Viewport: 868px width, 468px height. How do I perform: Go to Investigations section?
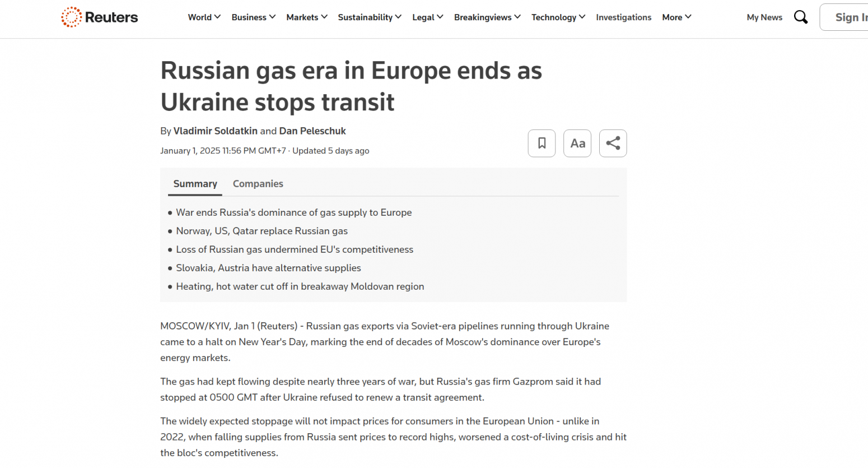624,17
